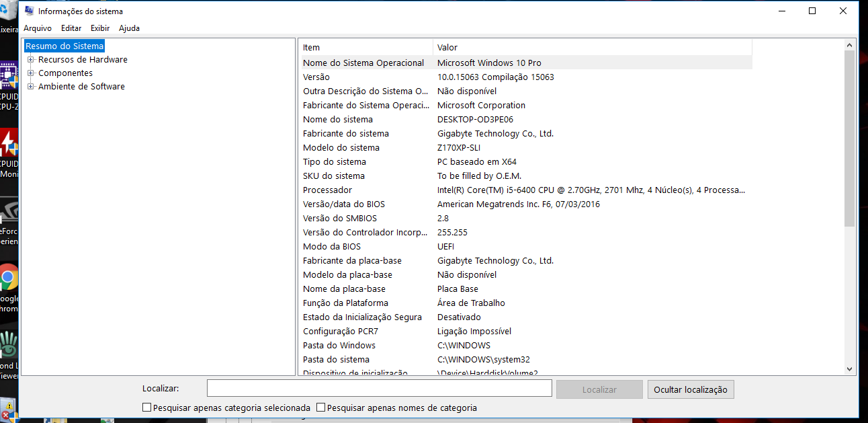Open Google Chrome icon on the desktop
This screenshot has height=423, width=868.
click(x=9, y=276)
